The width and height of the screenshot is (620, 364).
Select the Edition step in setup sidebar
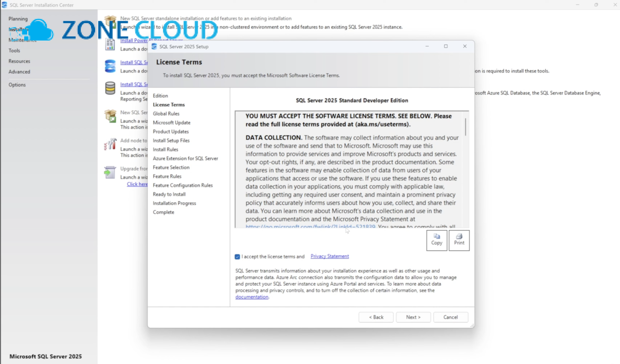pos(160,96)
